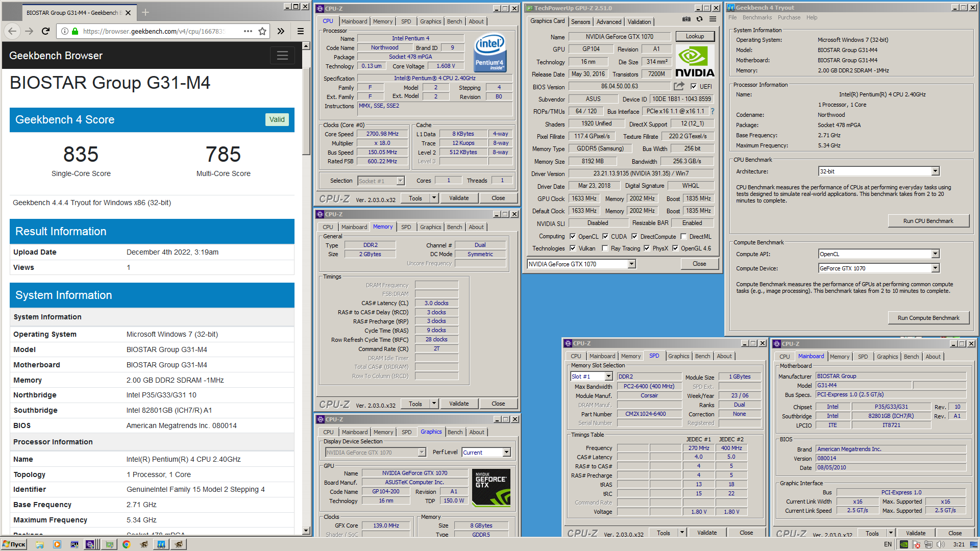Toggle OpenGL 4.6 checkbox in GPU-Z

(675, 248)
